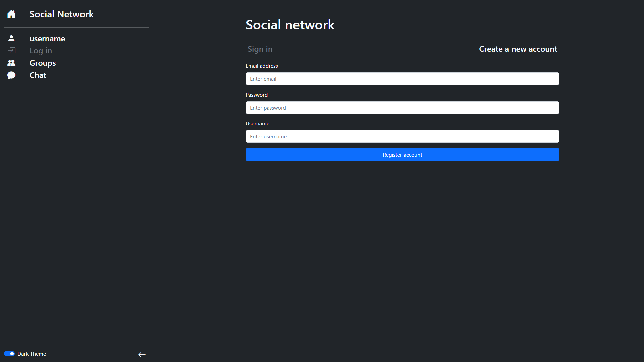644x362 pixels.
Task: Click the user profile icon
Action: point(11,38)
